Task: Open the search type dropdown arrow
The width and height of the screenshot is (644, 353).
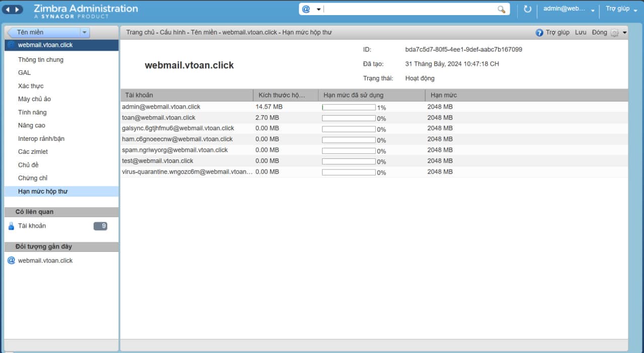Action: tap(318, 10)
